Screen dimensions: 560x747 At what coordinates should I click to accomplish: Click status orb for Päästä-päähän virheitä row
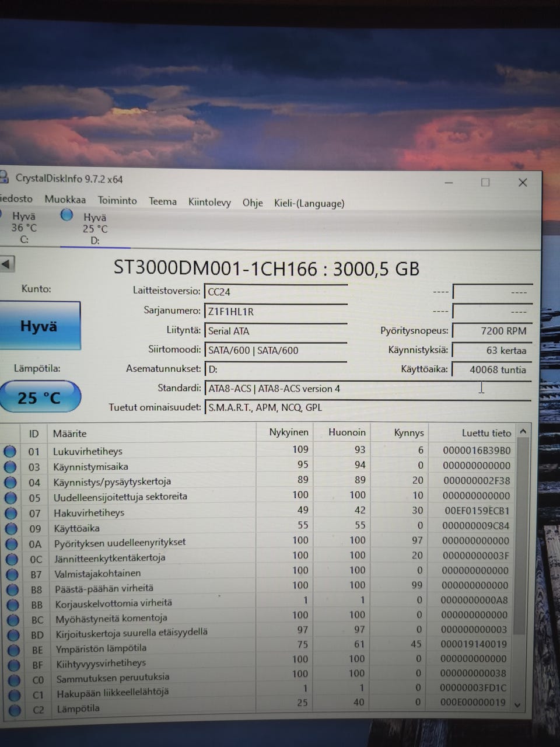click(x=12, y=589)
